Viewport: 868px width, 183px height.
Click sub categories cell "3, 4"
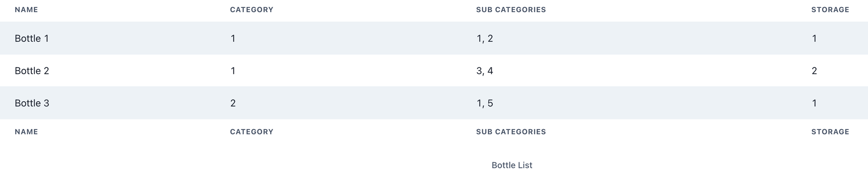[485, 71]
